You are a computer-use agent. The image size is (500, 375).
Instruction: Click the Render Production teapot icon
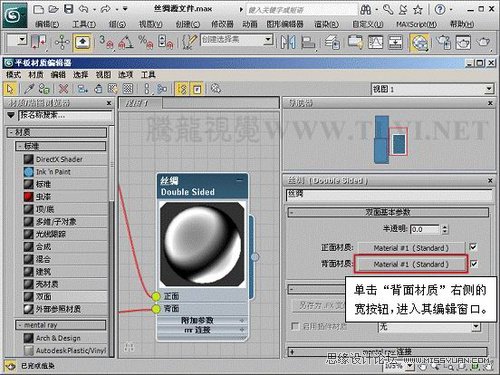tap(483, 42)
